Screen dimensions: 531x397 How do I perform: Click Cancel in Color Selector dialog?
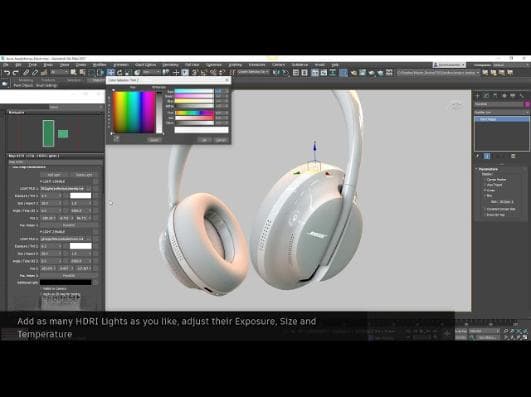point(221,140)
